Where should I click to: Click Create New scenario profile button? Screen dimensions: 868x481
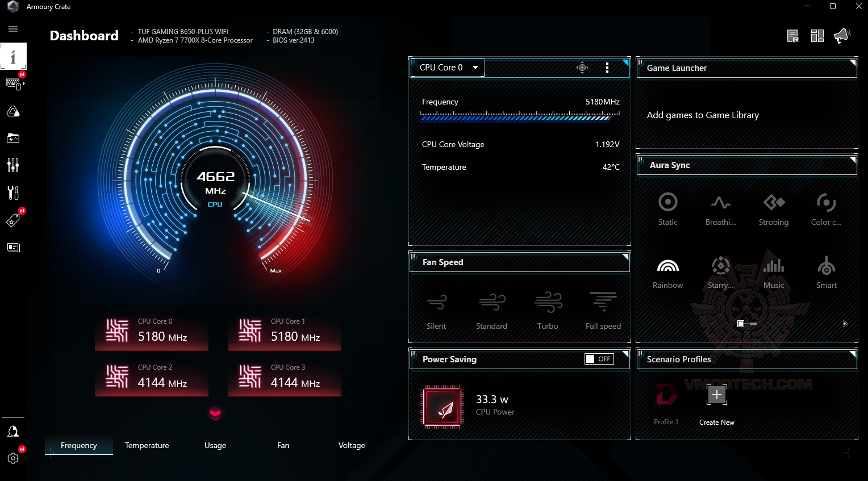pyautogui.click(x=717, y=405)
